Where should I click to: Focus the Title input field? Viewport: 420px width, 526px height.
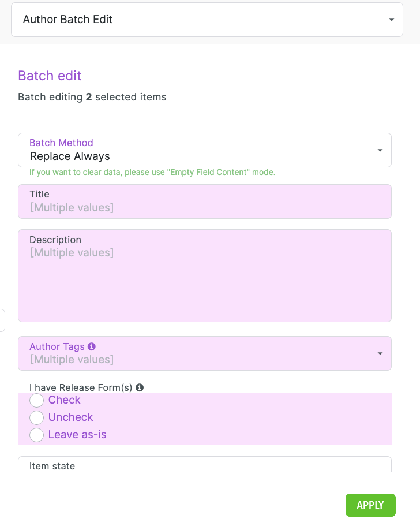204,207
